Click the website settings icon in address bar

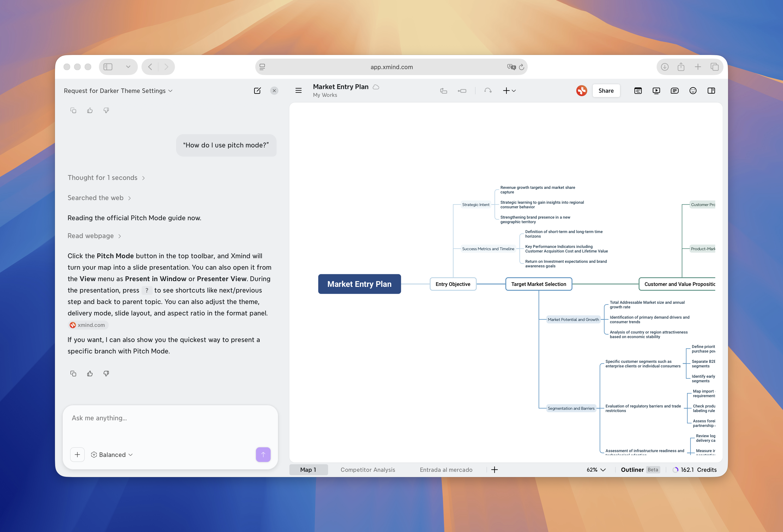click(262, 67)
